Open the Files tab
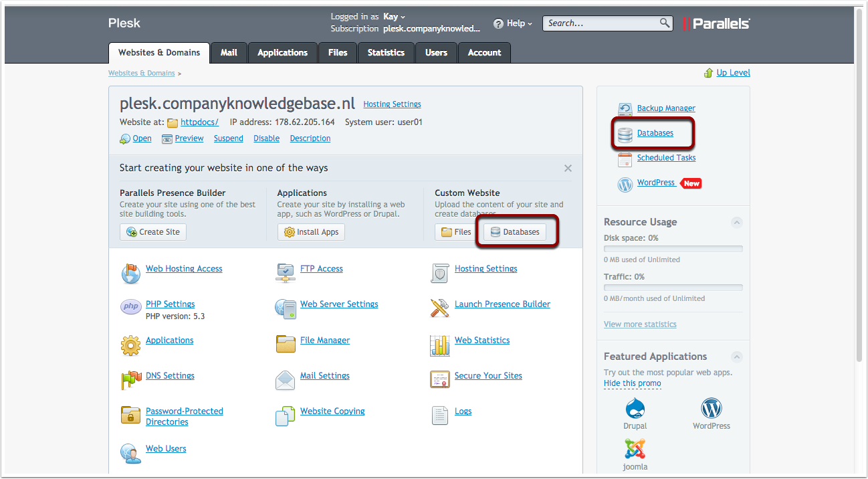The height and width of the screenshot is (479, 868). 338,53
